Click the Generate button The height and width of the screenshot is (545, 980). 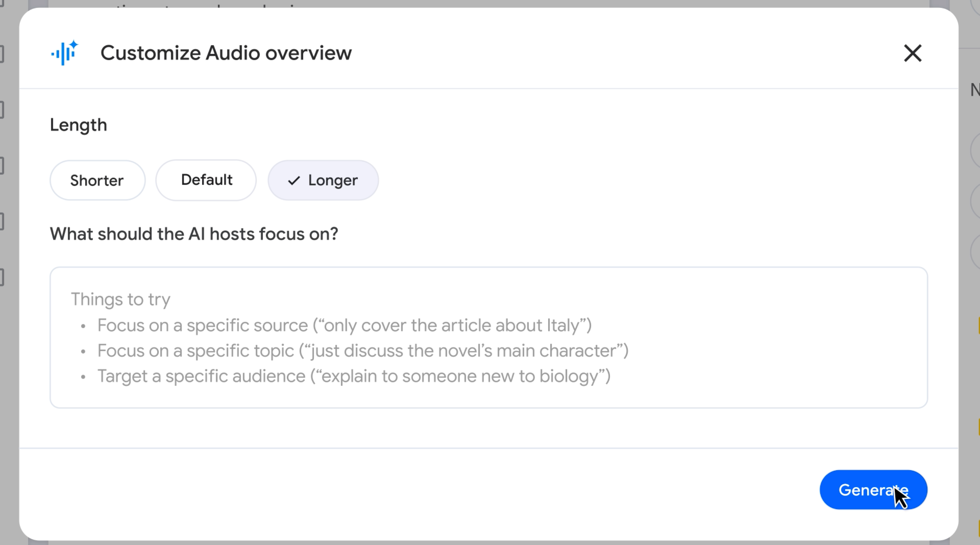click(x=873, y=490)
